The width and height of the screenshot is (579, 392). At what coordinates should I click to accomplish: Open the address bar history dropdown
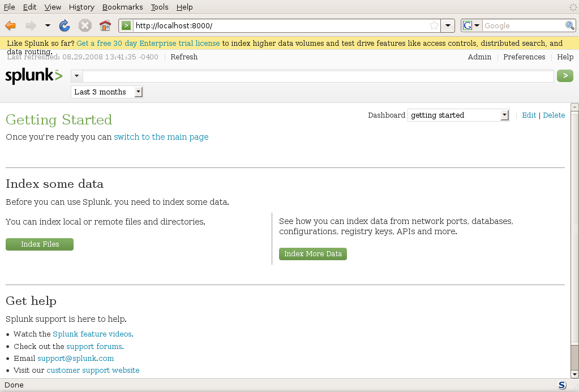[448, 25]
